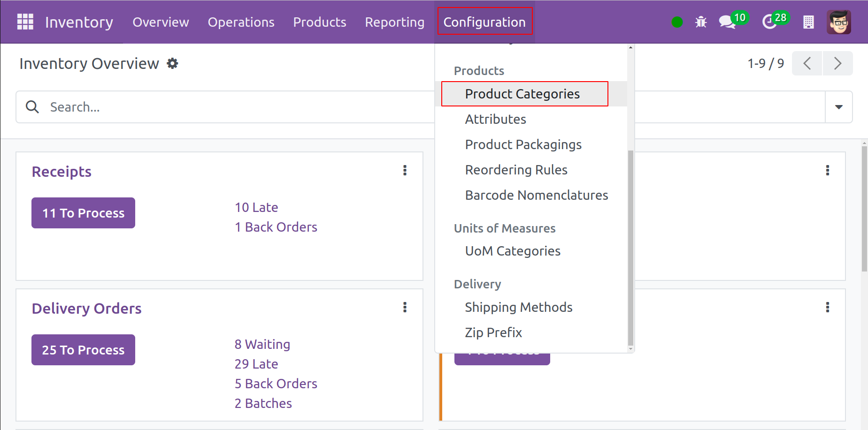Click the 11 To Process button

point(83,213)
